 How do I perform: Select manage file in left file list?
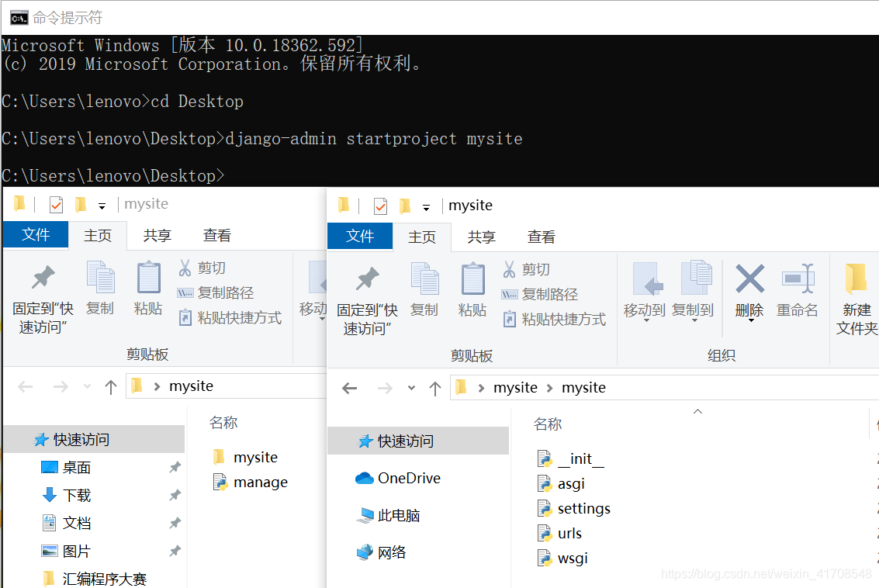(251, 482)
